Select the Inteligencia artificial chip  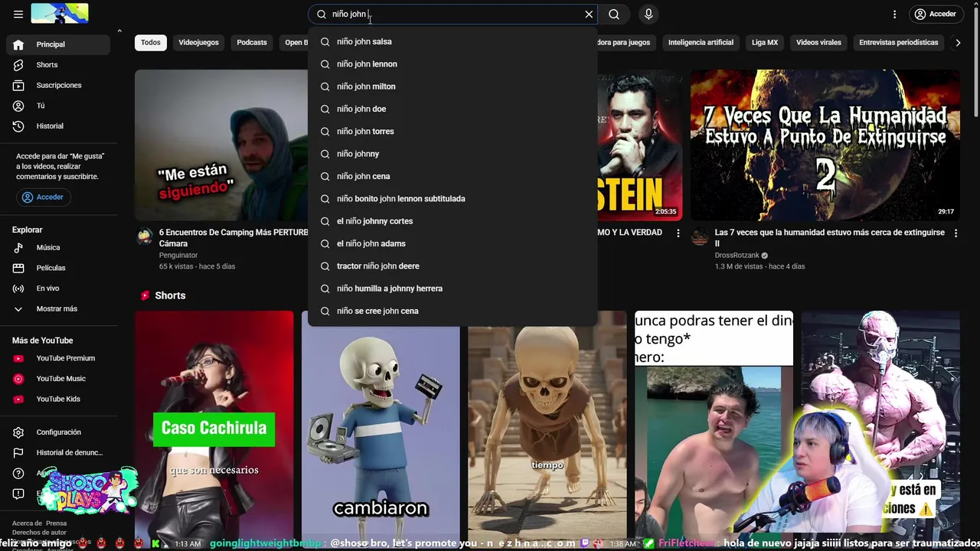[701, 43]
